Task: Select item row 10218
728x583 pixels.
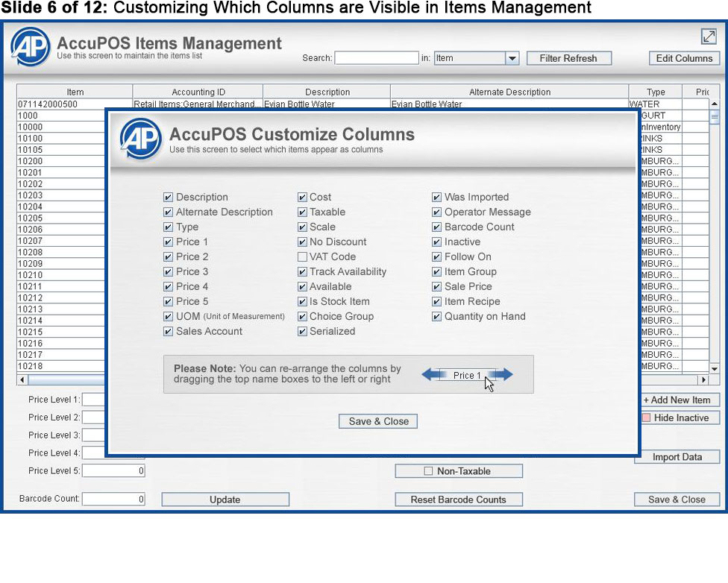Action: (x=61, y=366)
